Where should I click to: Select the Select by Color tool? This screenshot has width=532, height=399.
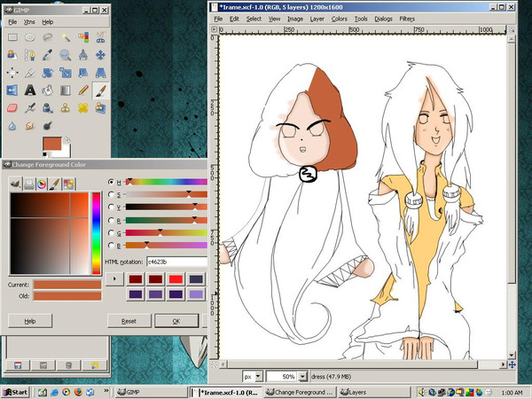(x=83, y=37)
